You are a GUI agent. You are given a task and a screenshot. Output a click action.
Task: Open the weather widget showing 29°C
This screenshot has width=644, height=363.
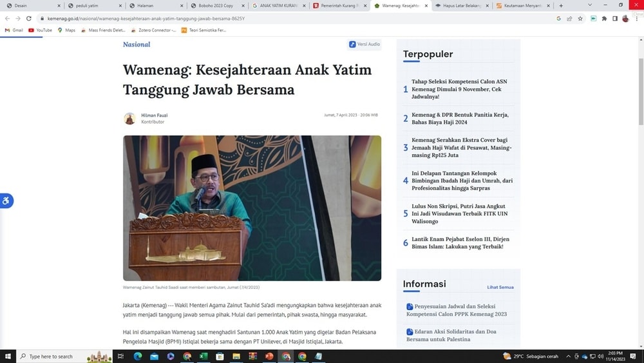[531, 357]
